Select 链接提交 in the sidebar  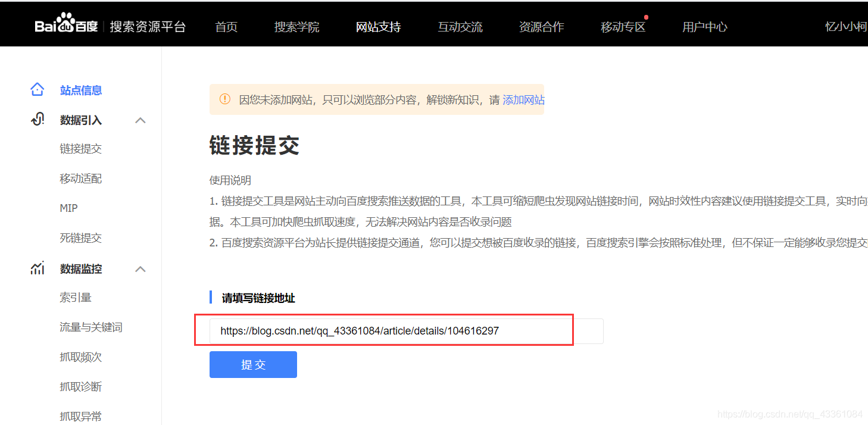click(80, 148)
